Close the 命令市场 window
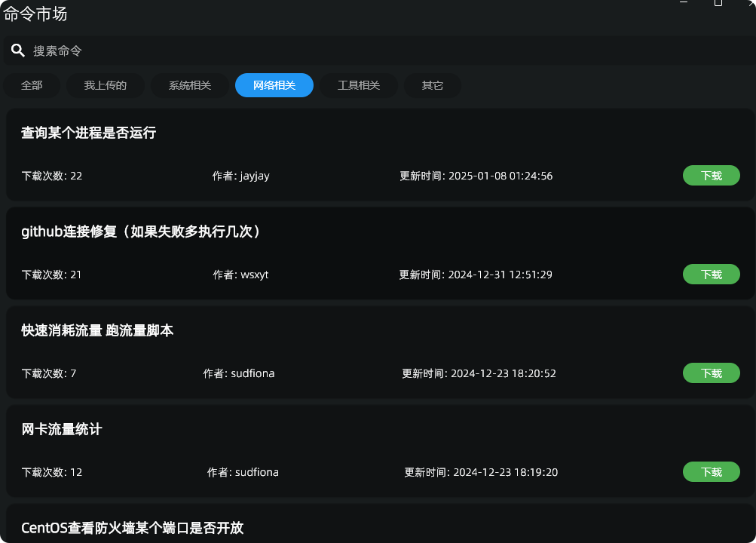The height and width of the screenshot is (543, 756). coord(750,4)
